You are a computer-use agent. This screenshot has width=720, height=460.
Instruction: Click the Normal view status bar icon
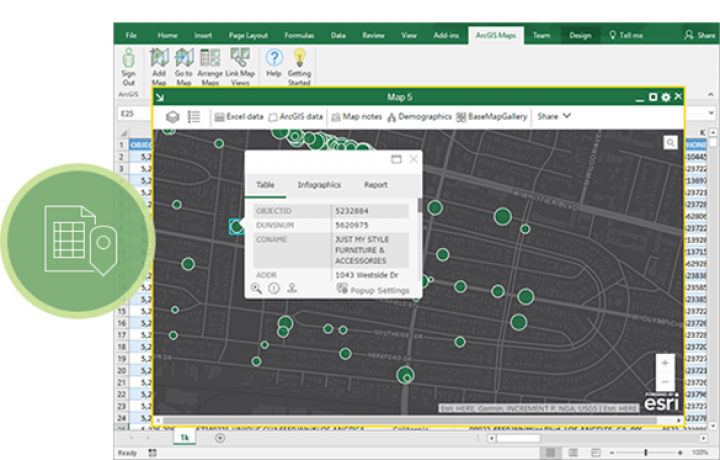point(550,453)
